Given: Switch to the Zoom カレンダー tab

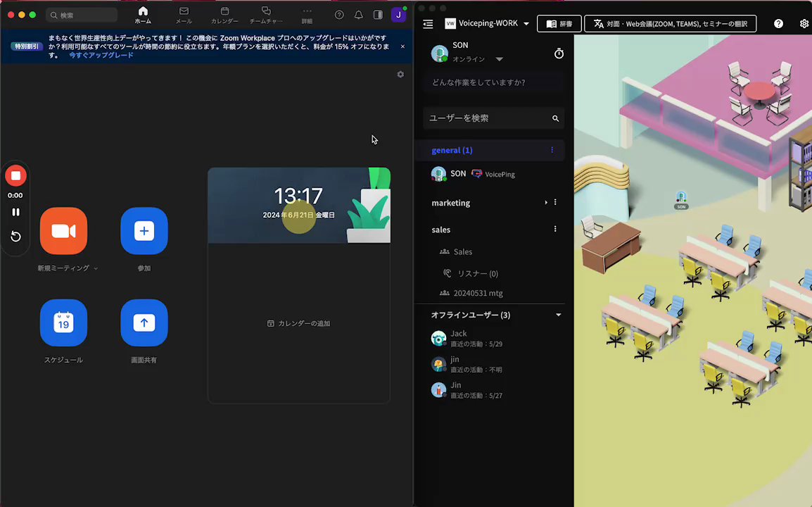Looking at the screenshot, I should [224, 15].
